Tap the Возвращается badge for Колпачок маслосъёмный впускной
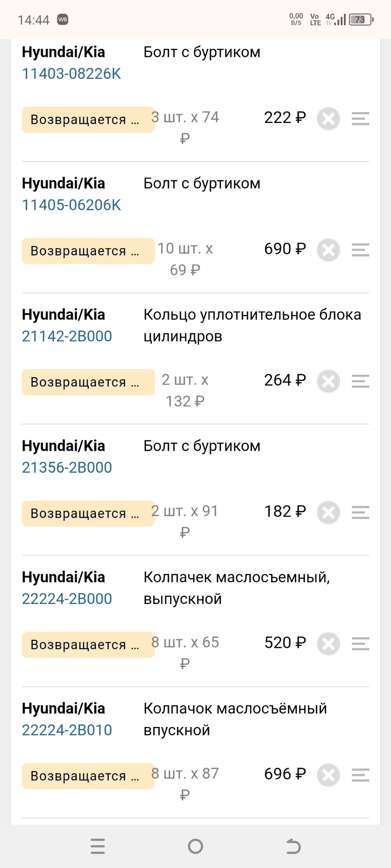 pos(88,775)
